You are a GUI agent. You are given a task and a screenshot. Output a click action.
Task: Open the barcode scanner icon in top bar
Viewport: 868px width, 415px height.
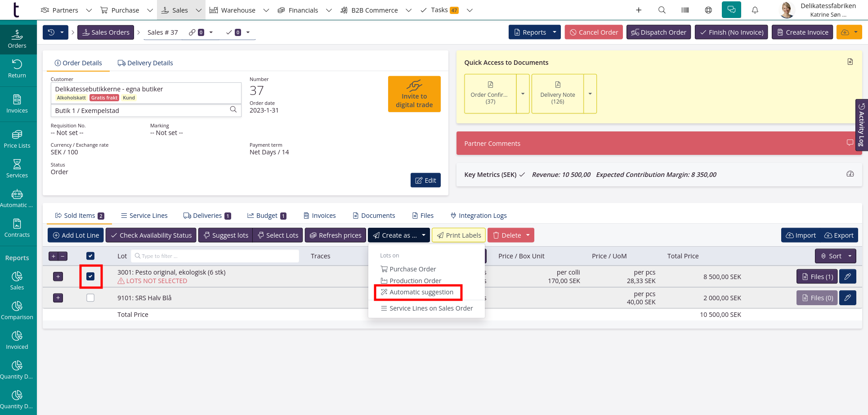[685, 10]
